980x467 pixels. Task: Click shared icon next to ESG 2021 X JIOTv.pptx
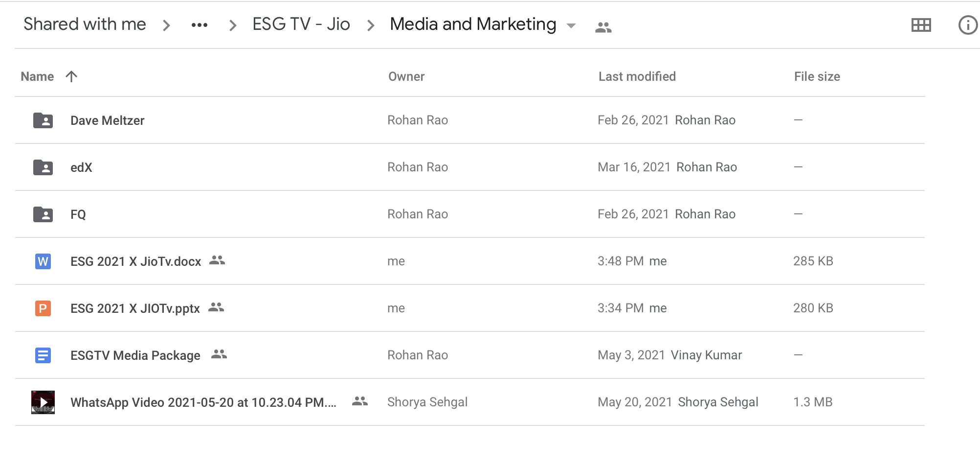(216, 307)
